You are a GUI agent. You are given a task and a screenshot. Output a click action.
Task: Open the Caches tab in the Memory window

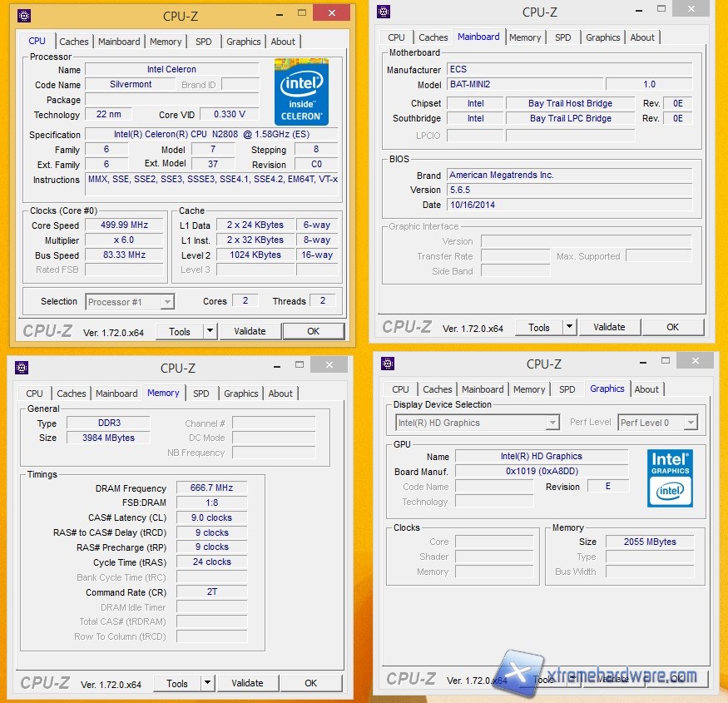click(x=72, y=394)
